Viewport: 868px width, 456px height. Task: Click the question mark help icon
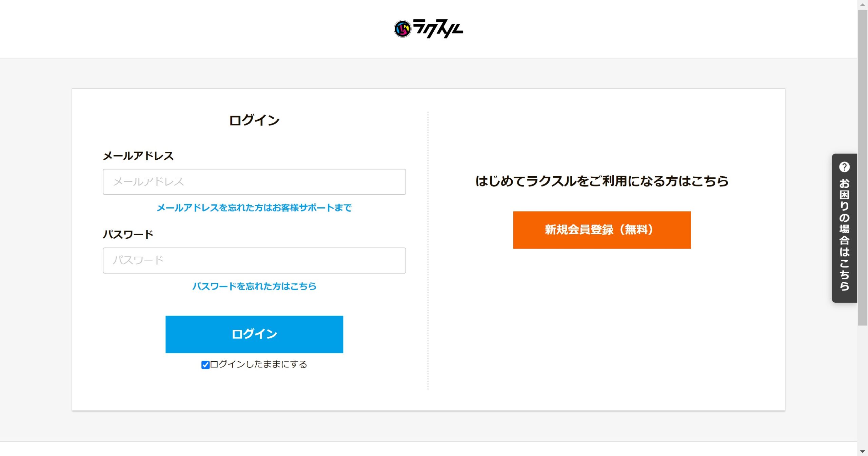coord(844,167)
